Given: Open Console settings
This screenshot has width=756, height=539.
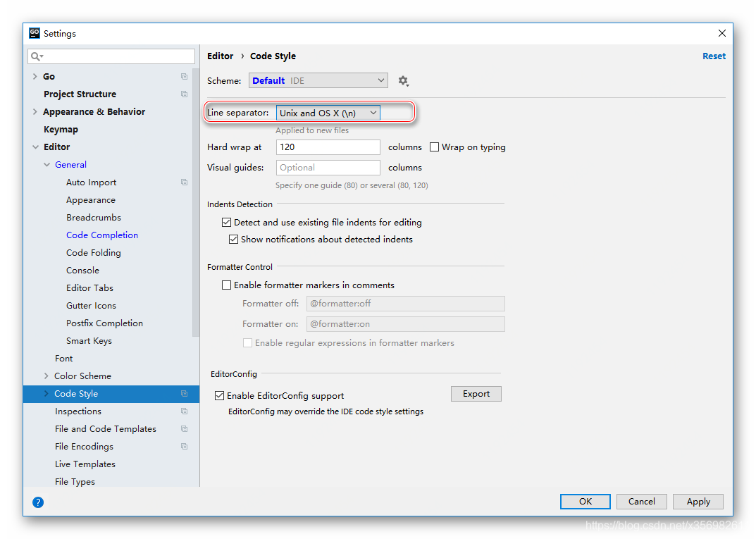Looking at the screenshot, I should (82, 270).
